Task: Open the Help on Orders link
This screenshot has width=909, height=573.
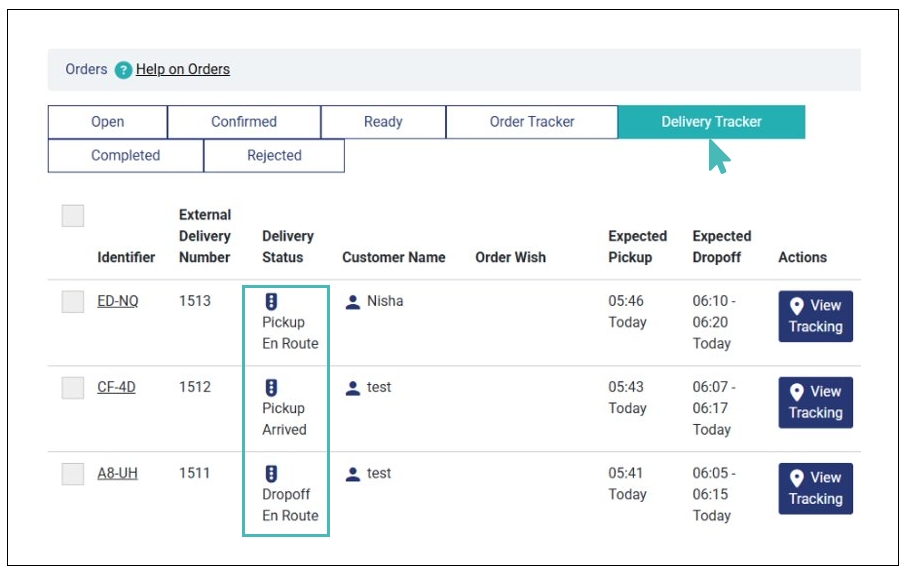Action: click(183, 70)
